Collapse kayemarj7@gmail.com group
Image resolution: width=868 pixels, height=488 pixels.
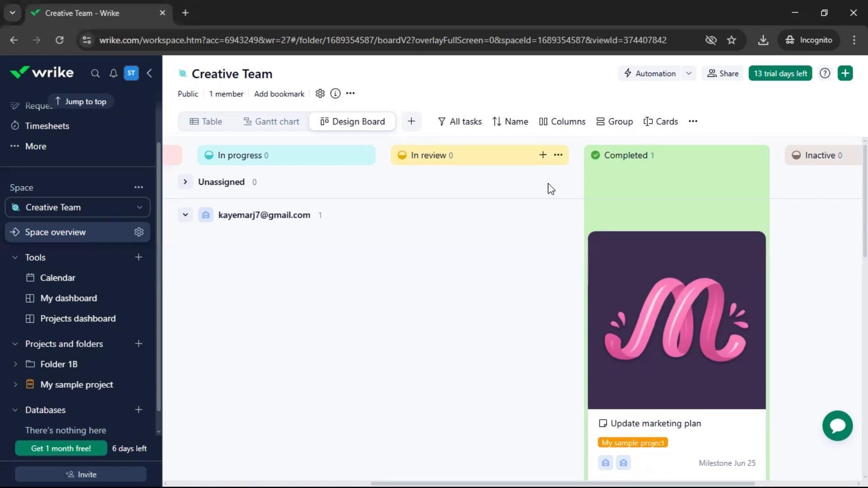(185, 215)
